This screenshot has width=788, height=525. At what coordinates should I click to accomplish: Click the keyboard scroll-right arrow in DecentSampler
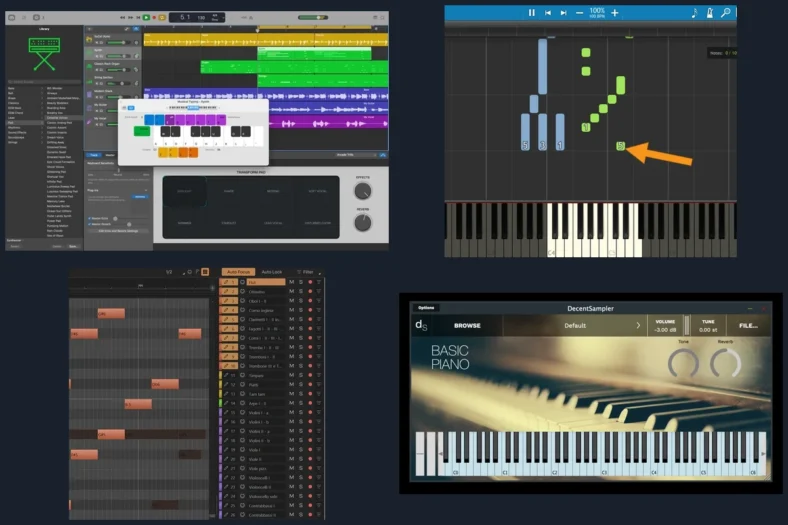tap(763, 454)
